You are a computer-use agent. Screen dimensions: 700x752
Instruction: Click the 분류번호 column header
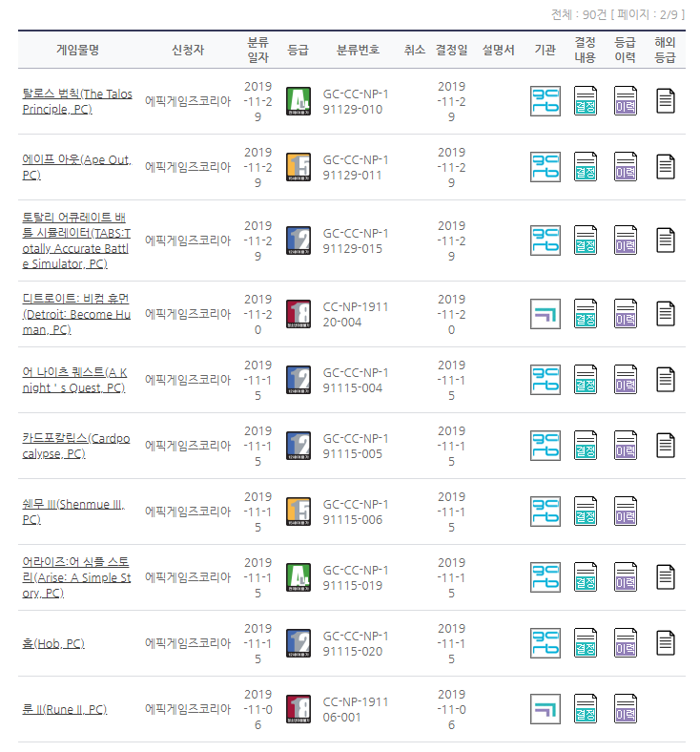358,50
